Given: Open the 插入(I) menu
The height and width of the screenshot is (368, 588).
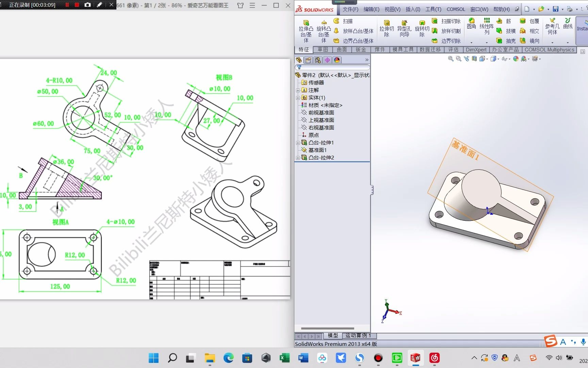Looking at the screenshot, I should [413, 9].
